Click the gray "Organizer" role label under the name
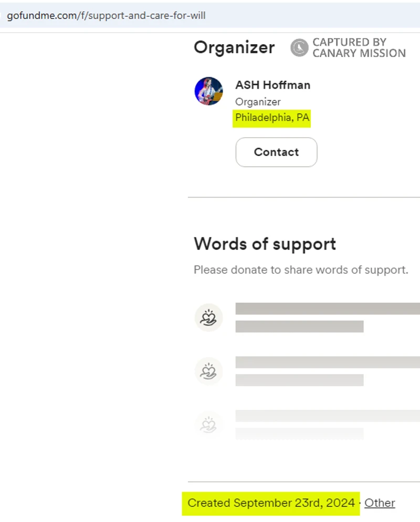Screen dimensions: 420x522 [257, 102]
